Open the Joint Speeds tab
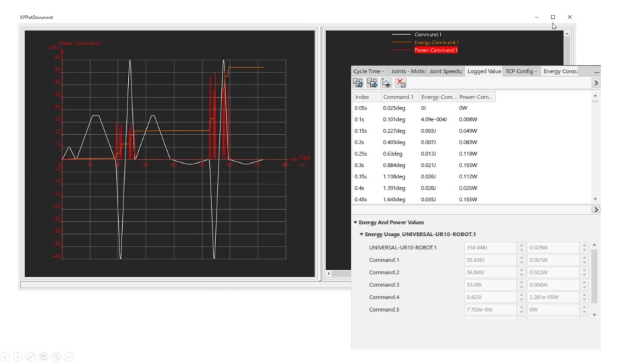This screenshot has width=644, height=362. click(x=445, y=72)
